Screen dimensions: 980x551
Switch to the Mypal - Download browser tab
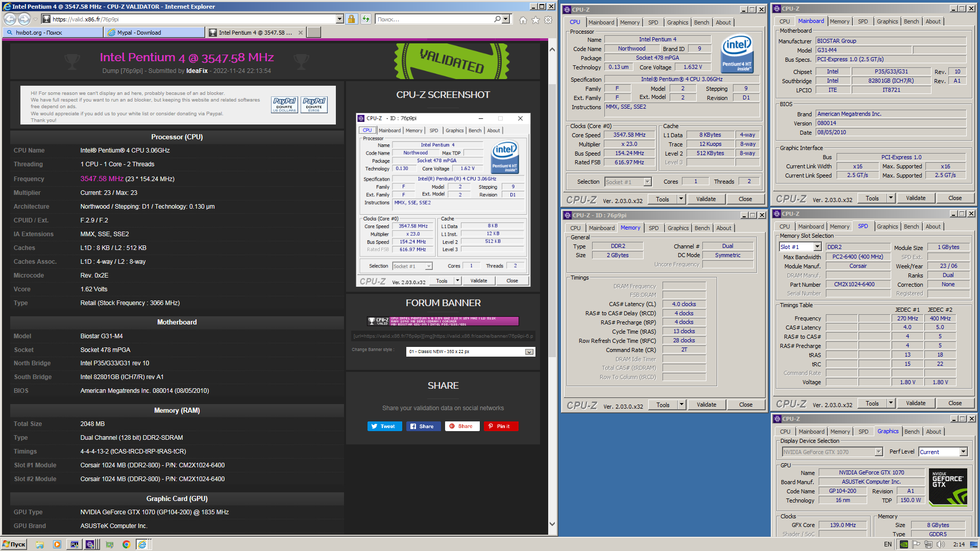click(x=155, y=33)
